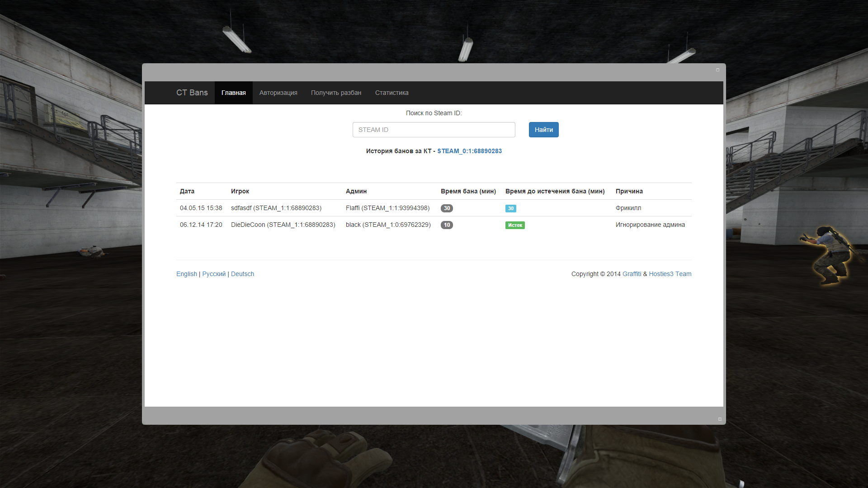The width and height of the screenshot is (868, 488).
Task: Switch language to English
Action: (x=186, y=274)
